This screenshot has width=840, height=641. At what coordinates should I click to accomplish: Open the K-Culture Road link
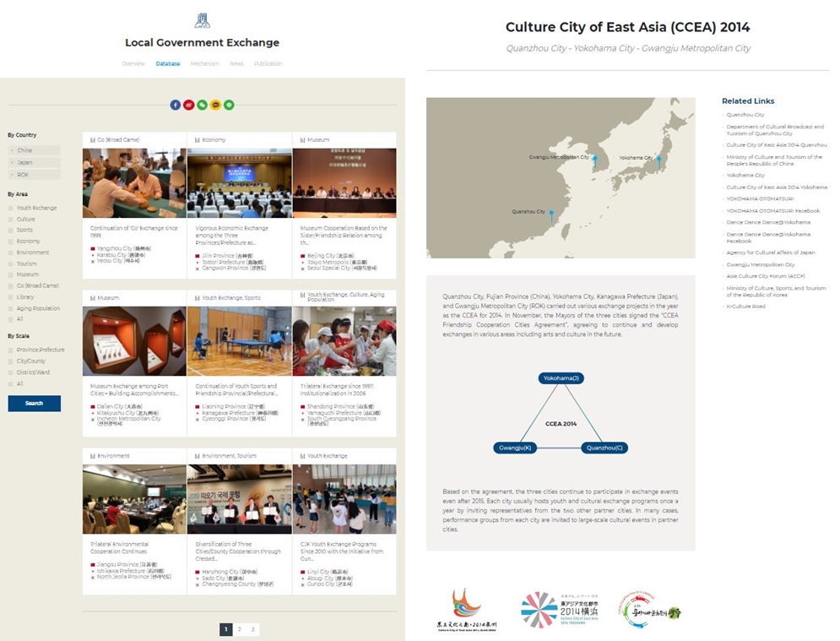(x=745, y=307)
